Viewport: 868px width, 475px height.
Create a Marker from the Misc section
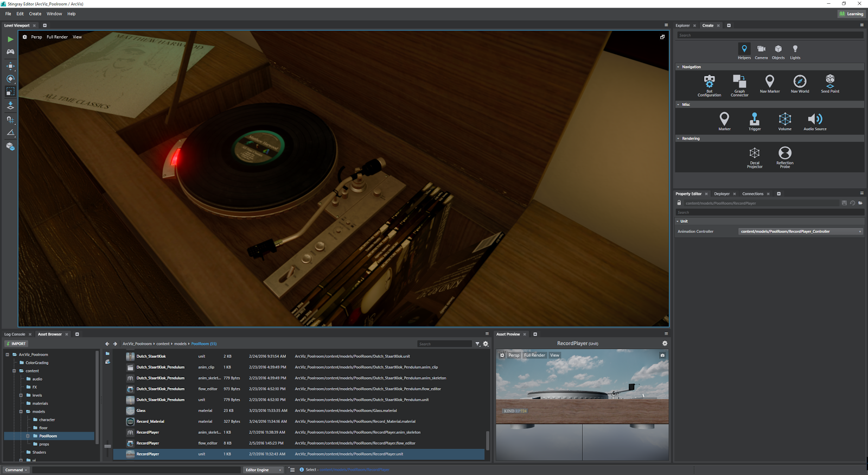point(724,121)
